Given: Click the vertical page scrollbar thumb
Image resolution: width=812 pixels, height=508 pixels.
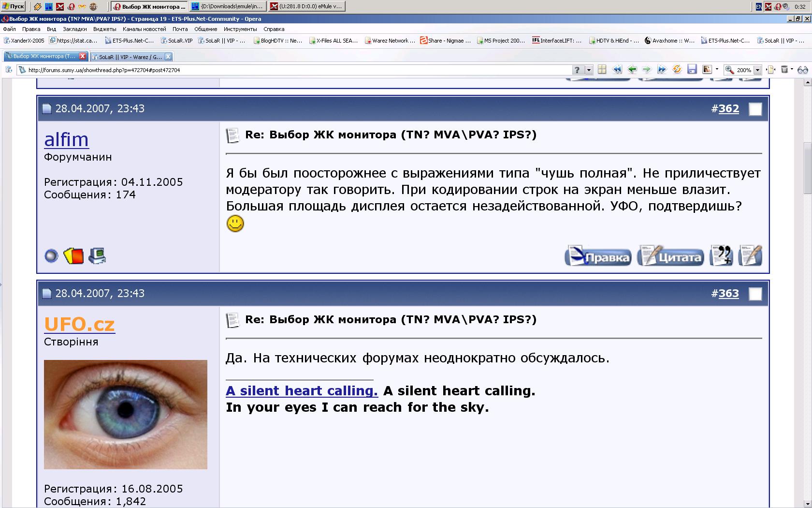Looking at the screenshot, I should 807,167.
